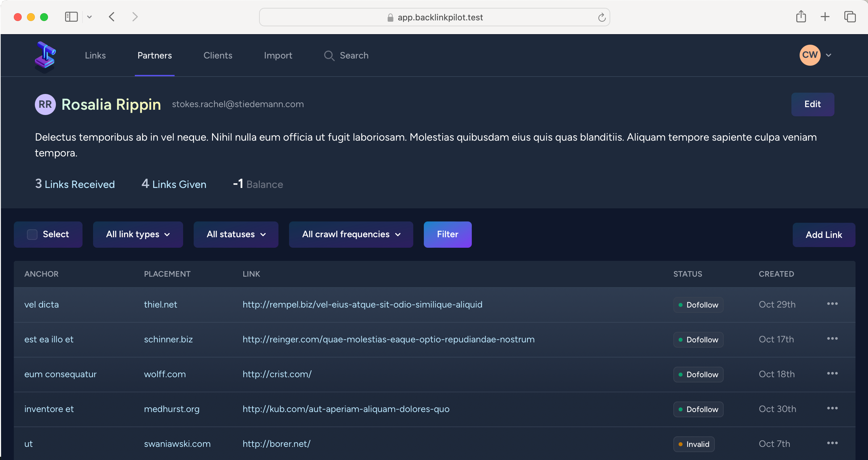Screen dimensions: 868x460
Task: Go back with the Safari back arrow
Action: [x=112, y=17]
